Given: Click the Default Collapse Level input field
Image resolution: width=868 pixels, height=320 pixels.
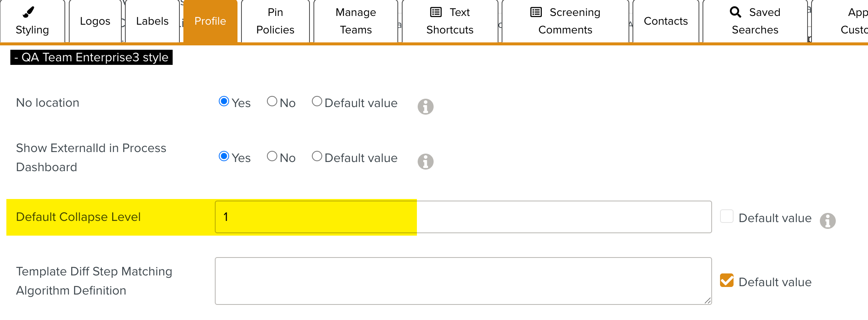Looking at the screenshot, I should (x=463, y=217).
